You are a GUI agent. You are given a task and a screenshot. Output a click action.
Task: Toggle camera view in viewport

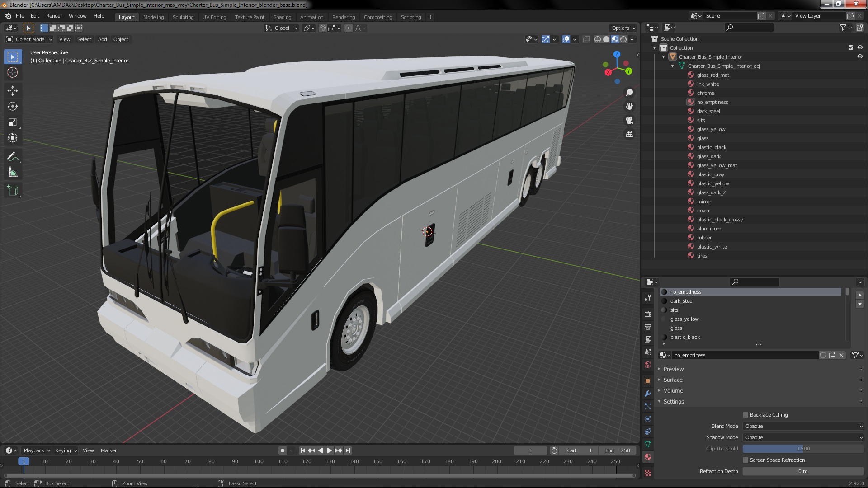(629, 120)
